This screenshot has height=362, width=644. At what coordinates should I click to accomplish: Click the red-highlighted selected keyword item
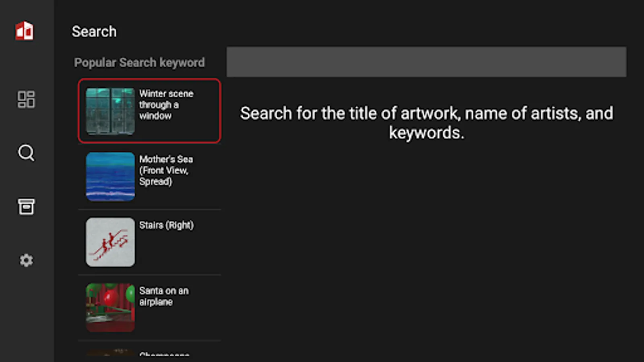click(x=149, y=111)
